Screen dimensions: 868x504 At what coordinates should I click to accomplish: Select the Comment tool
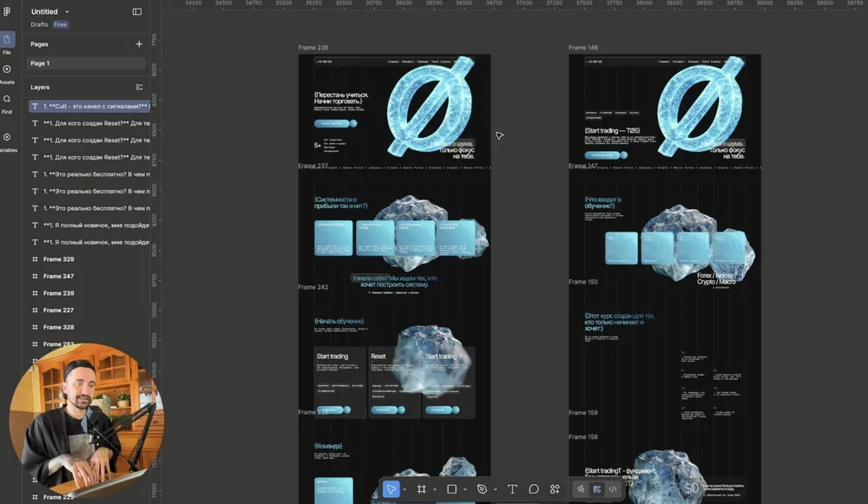(534, 489)
